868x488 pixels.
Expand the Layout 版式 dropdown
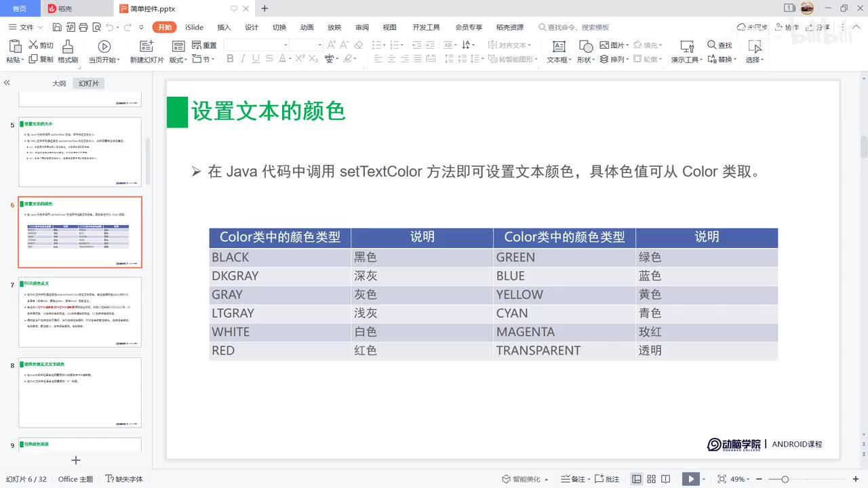178,59
